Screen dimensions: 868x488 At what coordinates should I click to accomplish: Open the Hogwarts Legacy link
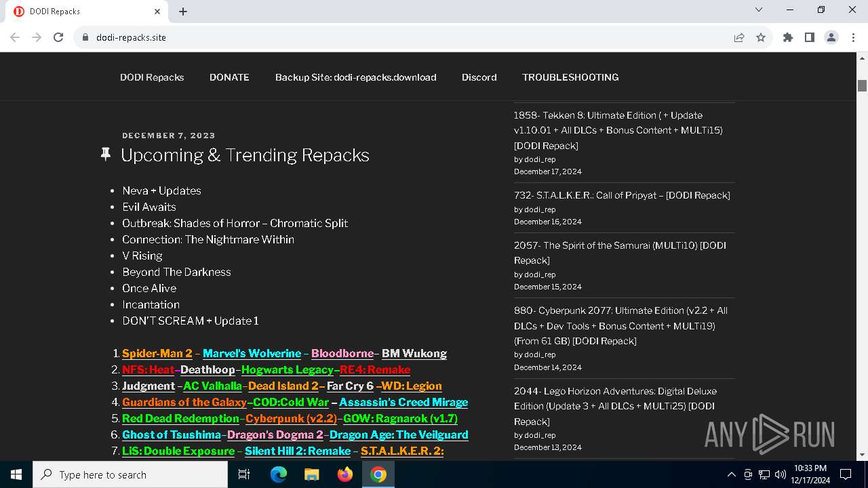288,369
